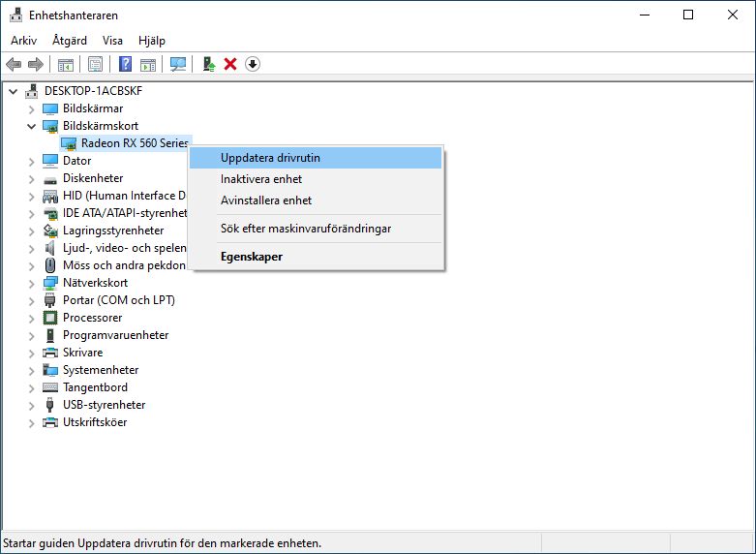Click the Tangentbord keyboard icon
This screenshot has height=554, width=756.
(x=50, y=387)
